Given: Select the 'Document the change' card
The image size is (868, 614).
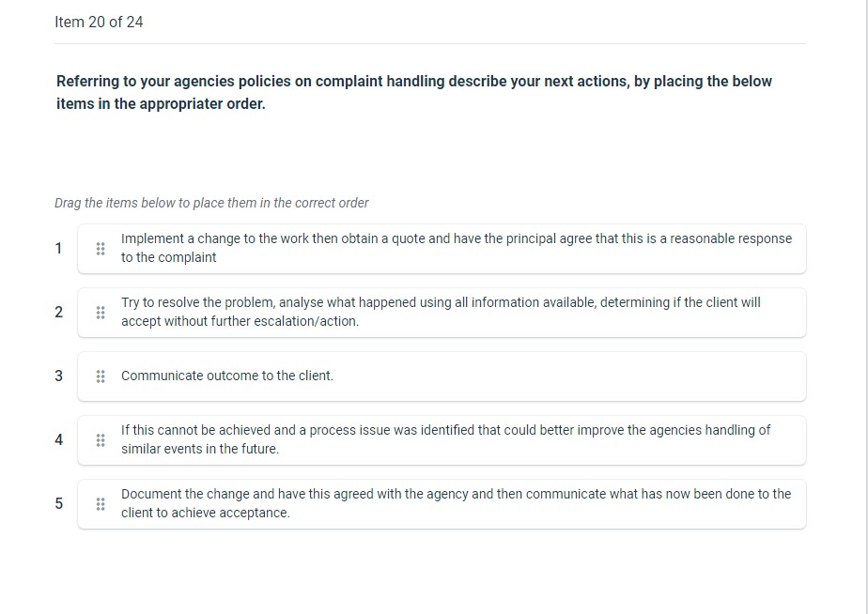Looking at the screenshot, I should coord(442,503).
